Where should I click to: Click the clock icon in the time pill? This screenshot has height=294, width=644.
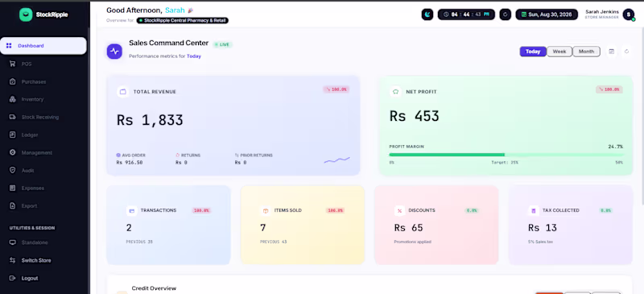[446, 14]
